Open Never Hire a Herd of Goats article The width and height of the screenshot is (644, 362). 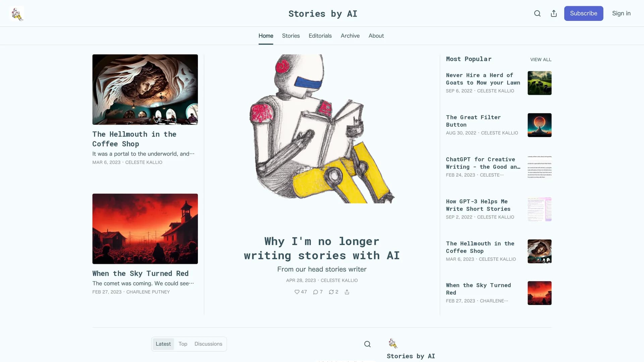483,79
